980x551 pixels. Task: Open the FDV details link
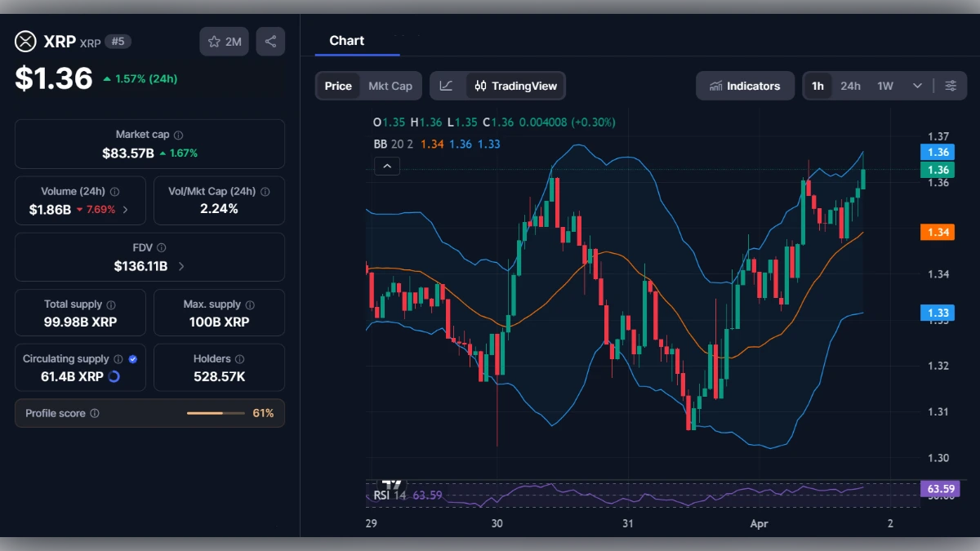pyautogui.click(x=180, y=265)
